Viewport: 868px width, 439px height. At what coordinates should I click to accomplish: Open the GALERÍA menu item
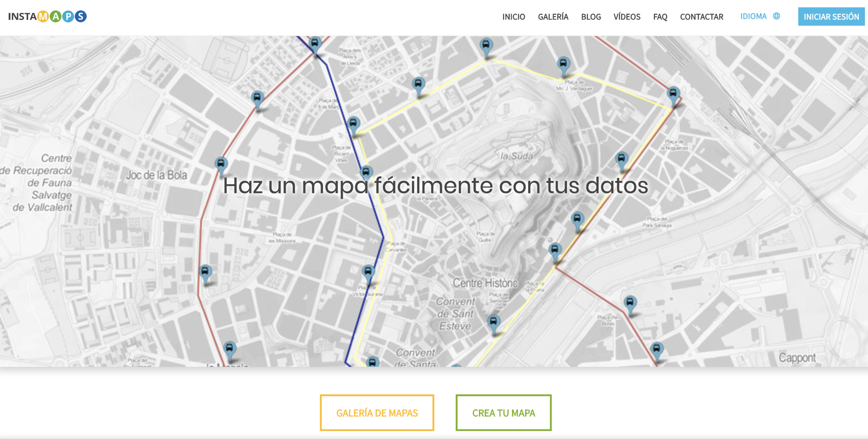click(553, 17)
